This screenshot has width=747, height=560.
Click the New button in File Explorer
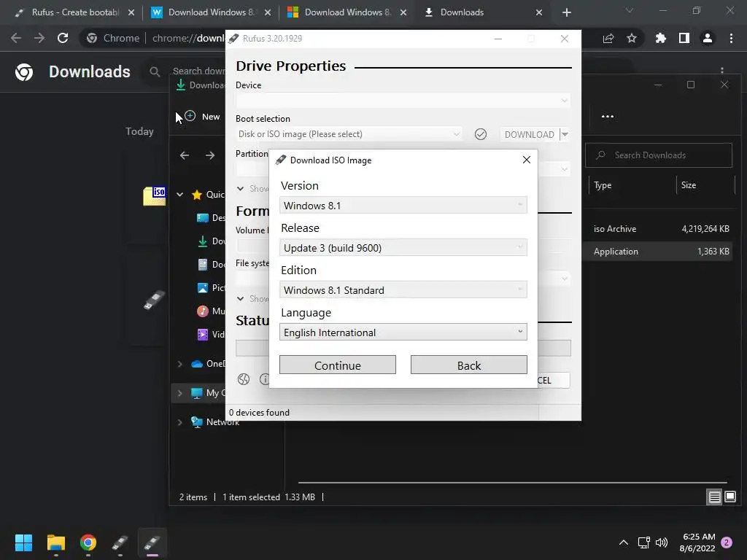click(203, 116)
